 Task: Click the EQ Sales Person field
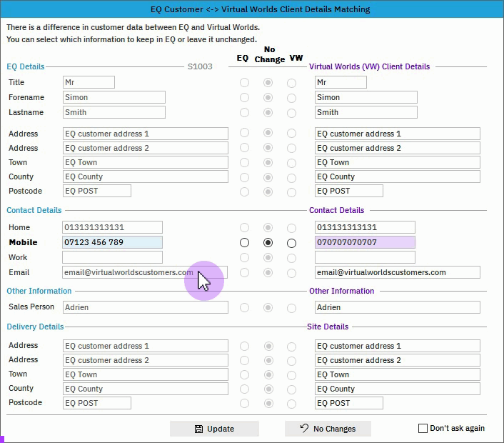[x=145, y=307]
